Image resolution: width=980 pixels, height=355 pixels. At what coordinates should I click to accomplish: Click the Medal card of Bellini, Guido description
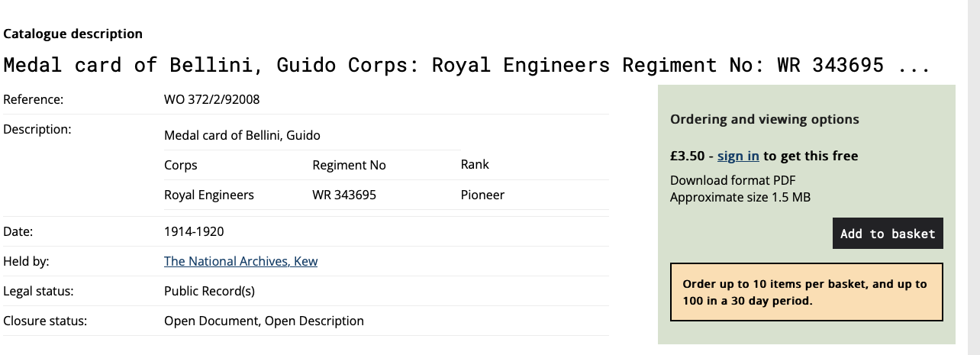(242, 135)
